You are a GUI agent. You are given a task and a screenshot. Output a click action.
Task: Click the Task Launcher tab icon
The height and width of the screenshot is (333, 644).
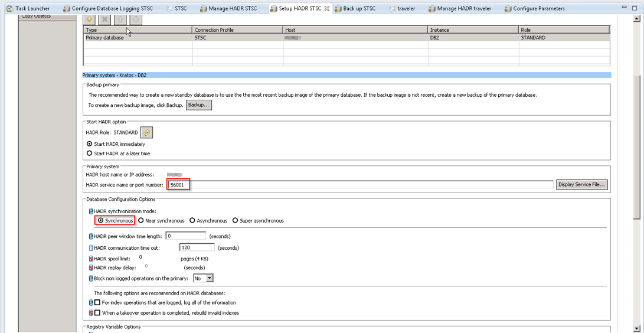10,9
